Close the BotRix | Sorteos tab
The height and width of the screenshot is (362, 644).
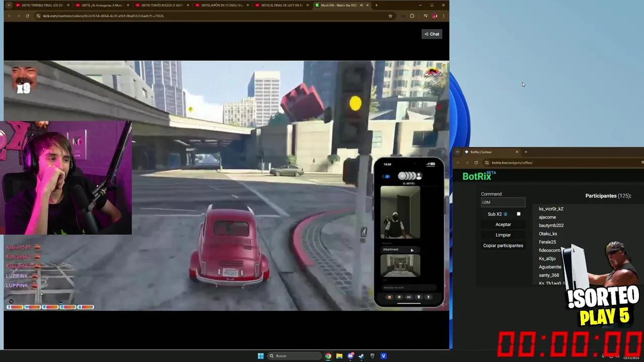pos(516,152)
